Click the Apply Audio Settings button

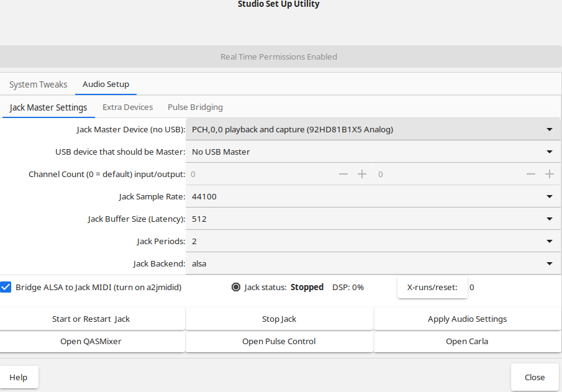(x=467, y=319)
